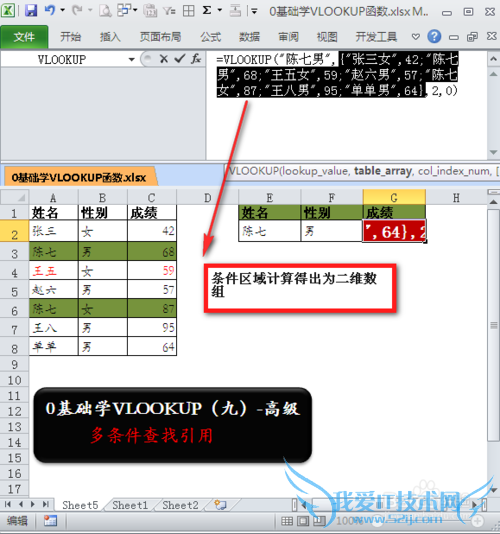Image resolution: width=500 pixels, height=534 pixels.
Task: Switch to the Sheet2 worksheet tab
Action: 180,505
